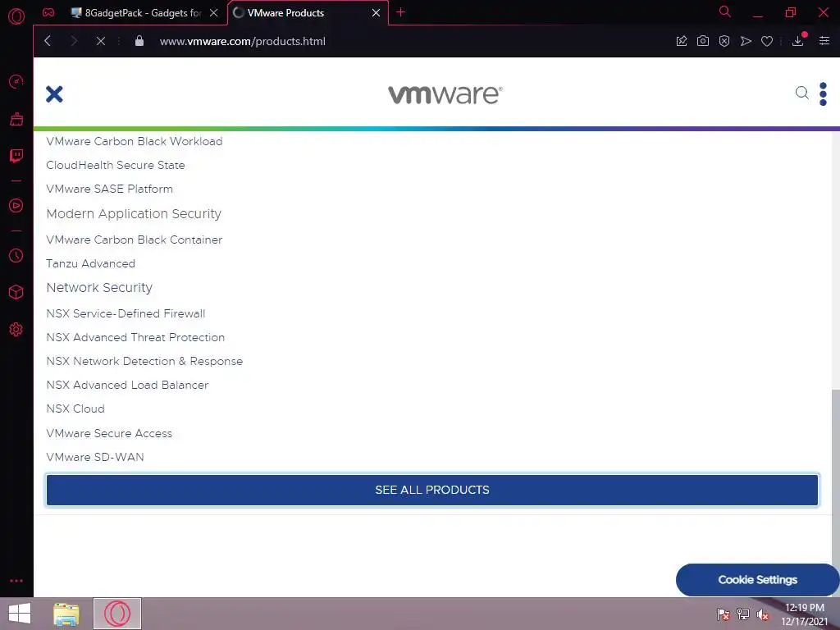Open File Explorer from the taskbar
This screenshot has width=840, height=630.
(66, 614)
